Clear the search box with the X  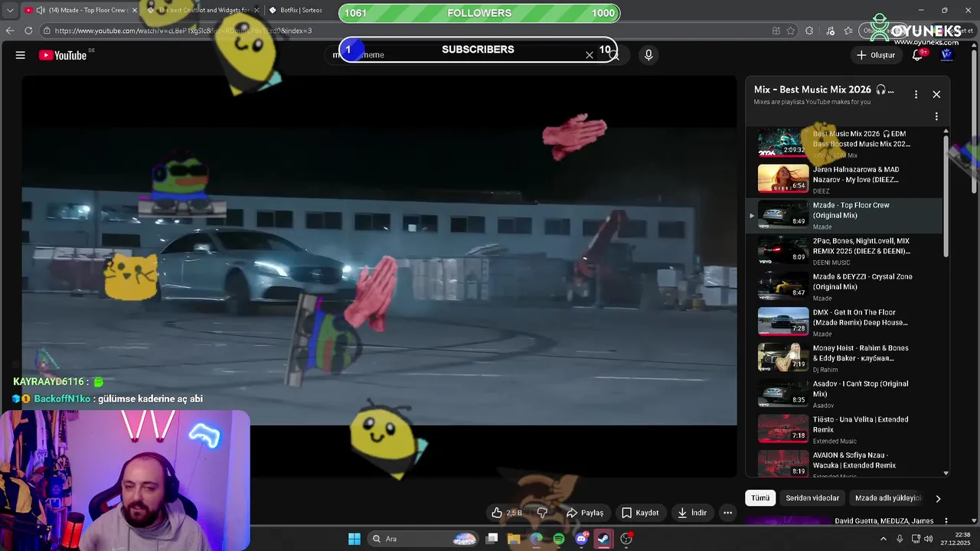coord(590,55)
